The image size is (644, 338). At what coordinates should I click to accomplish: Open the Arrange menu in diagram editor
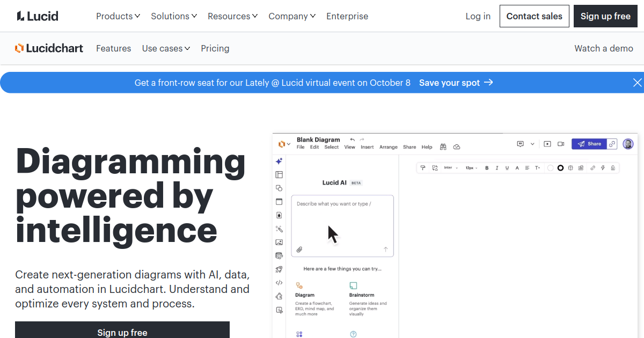tap(389, 147)
